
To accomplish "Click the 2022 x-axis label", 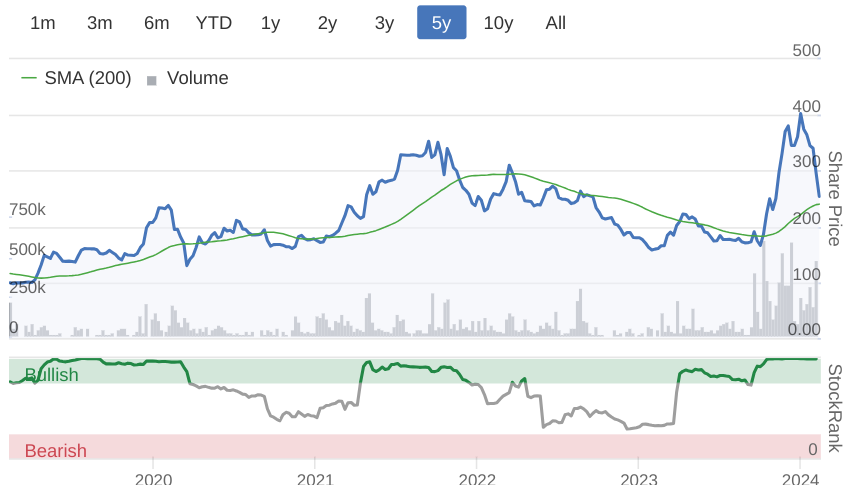I will point(477,478).
